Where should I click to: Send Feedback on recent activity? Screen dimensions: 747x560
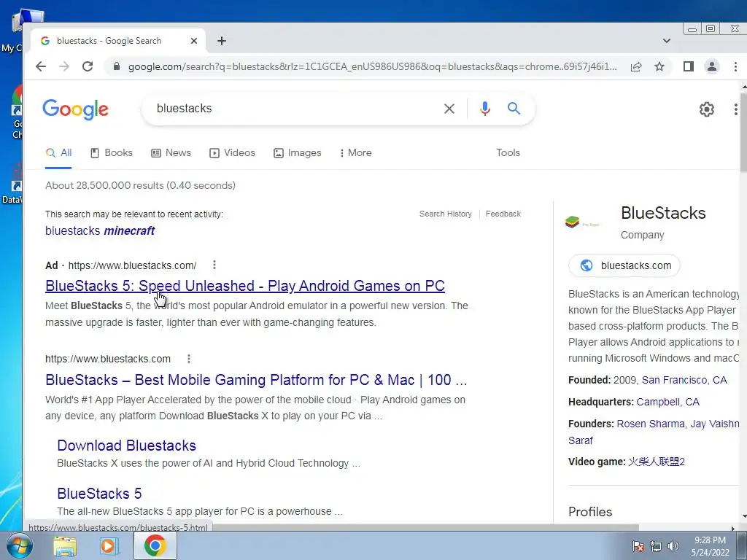pyautogui.click(x=503, y=214)
